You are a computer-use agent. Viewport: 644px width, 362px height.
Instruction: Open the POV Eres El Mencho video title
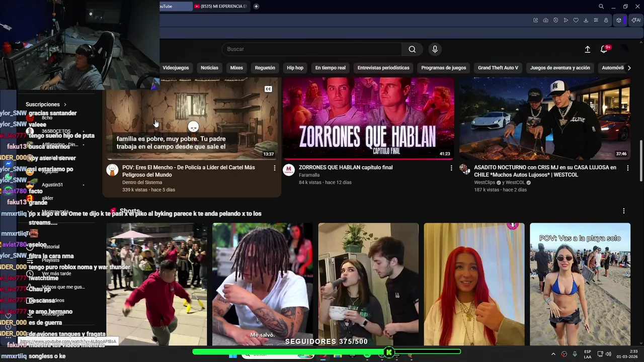pyautogui.click(x=189, y=171)
